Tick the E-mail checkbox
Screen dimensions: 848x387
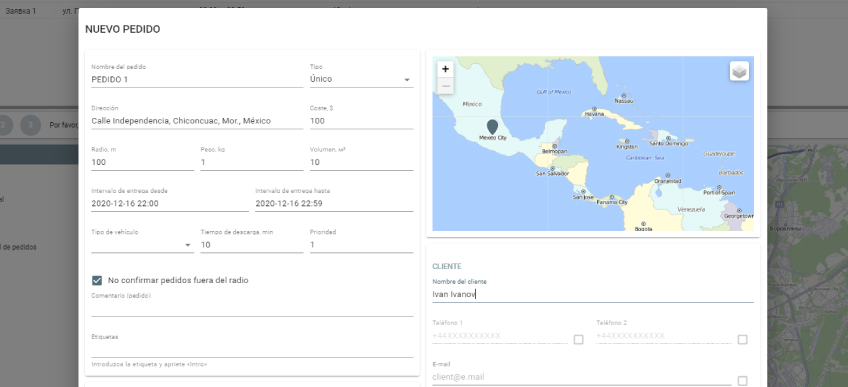coord(743,381)
